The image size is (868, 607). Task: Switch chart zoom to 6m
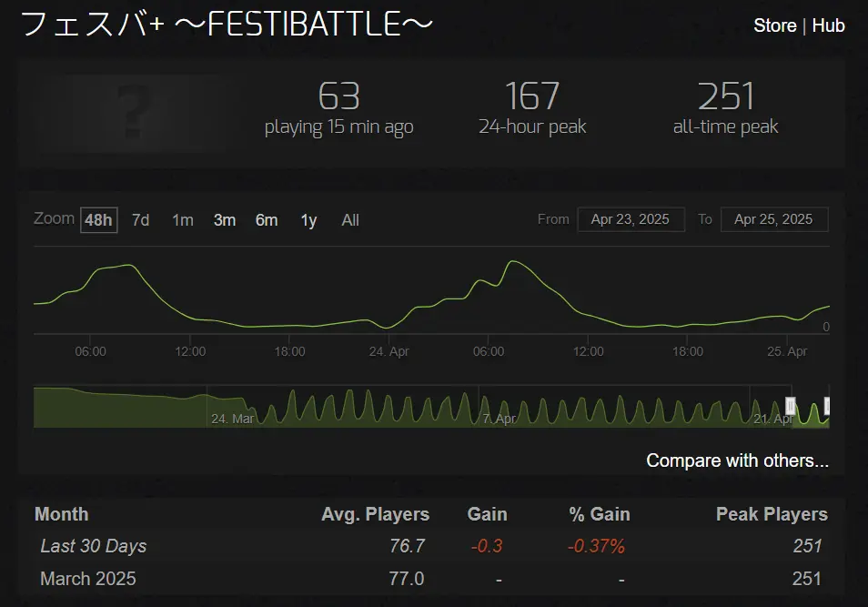tap(267, 220)
